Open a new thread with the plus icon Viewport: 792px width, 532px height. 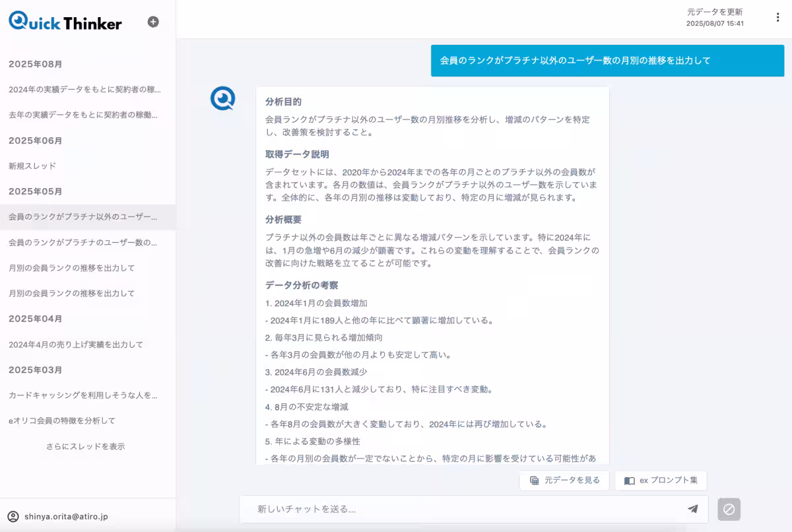(153, 21)
